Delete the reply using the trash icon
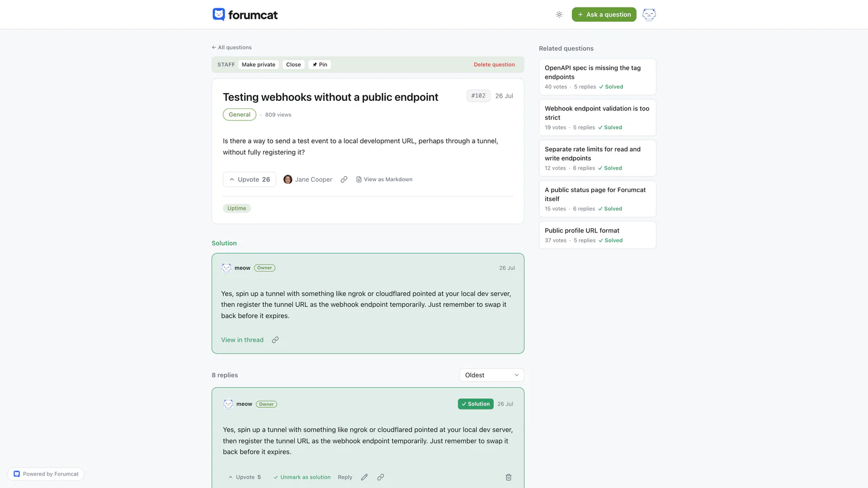Viewport: 868px width, 488px height. [x=508, y=477]
